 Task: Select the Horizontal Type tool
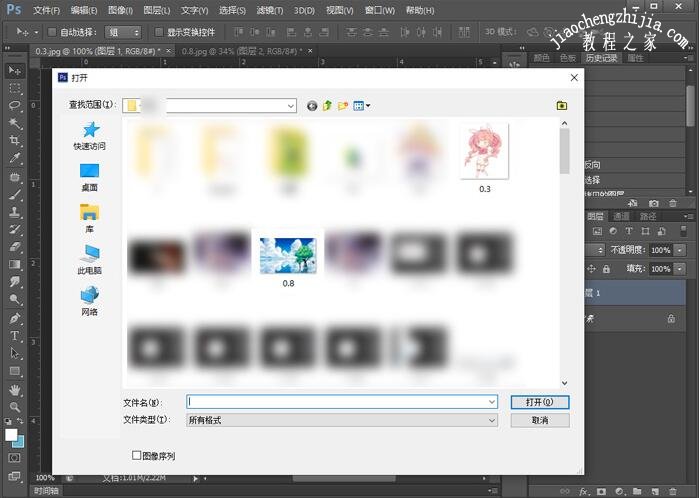pos(15,336)
